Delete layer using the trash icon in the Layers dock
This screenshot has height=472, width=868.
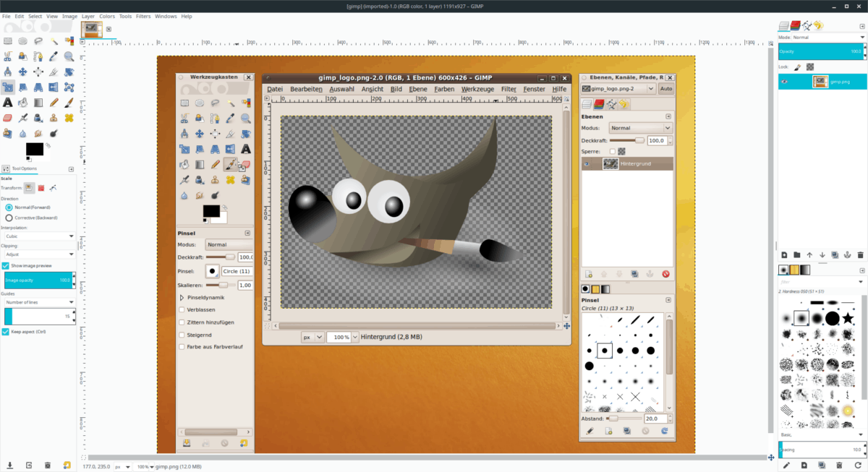[860, 254]
